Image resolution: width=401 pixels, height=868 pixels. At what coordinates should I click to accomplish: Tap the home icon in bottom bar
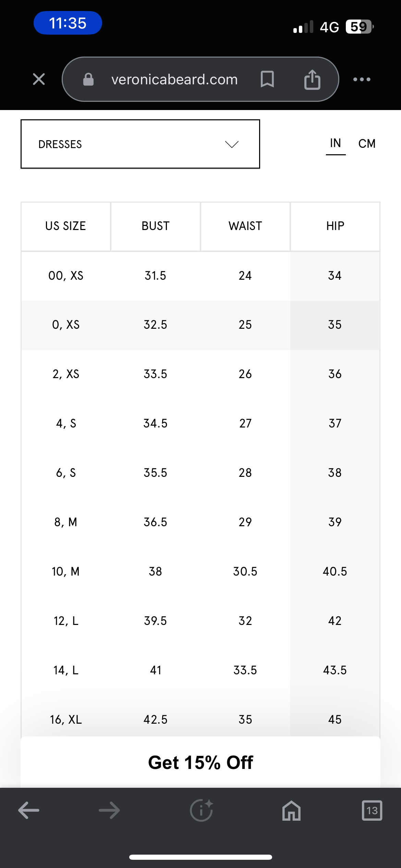(x=291, y=810)
